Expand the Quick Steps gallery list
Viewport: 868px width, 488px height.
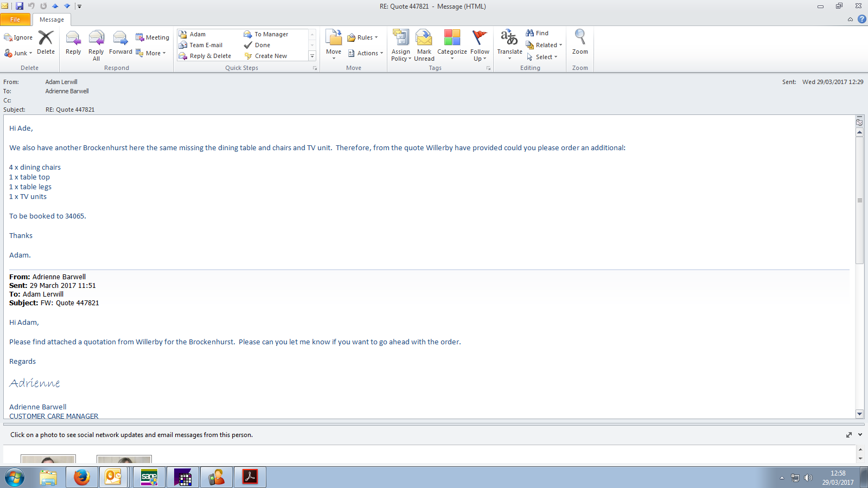tap(312, 56)
